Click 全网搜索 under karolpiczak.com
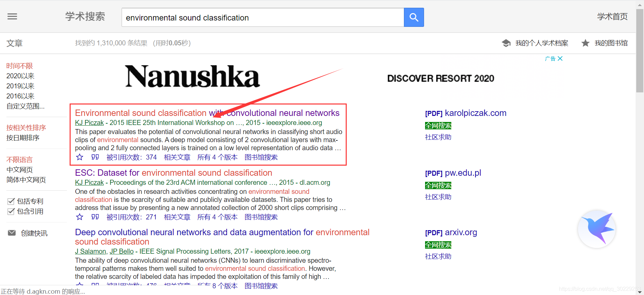The width and height of the screenshot is (644, 295). coord(438,126)
